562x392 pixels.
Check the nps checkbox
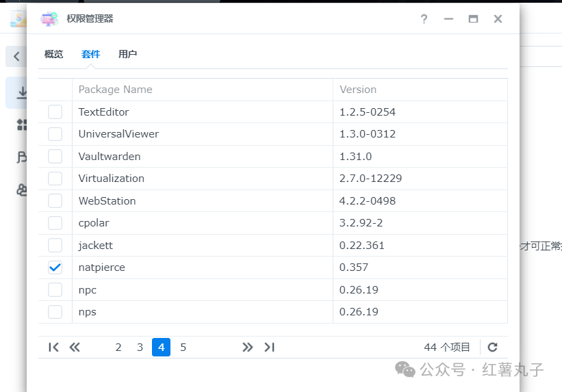click(55, 312)
